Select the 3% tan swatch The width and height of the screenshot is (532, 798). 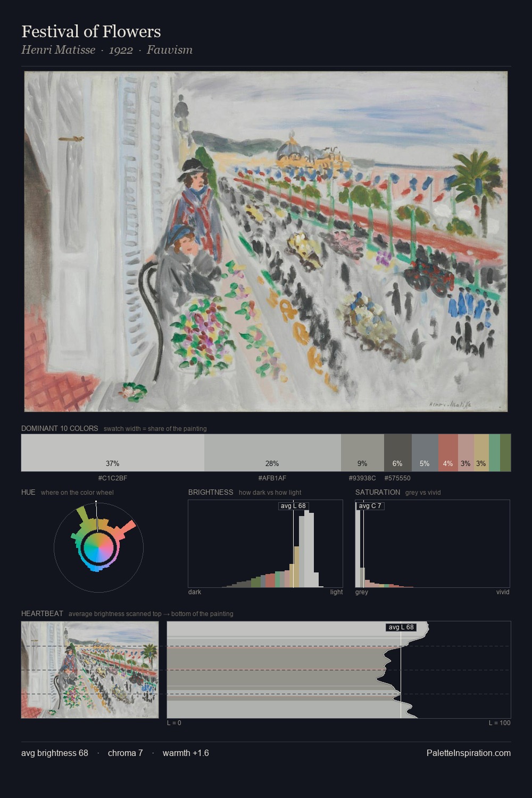tap(481, 453)
